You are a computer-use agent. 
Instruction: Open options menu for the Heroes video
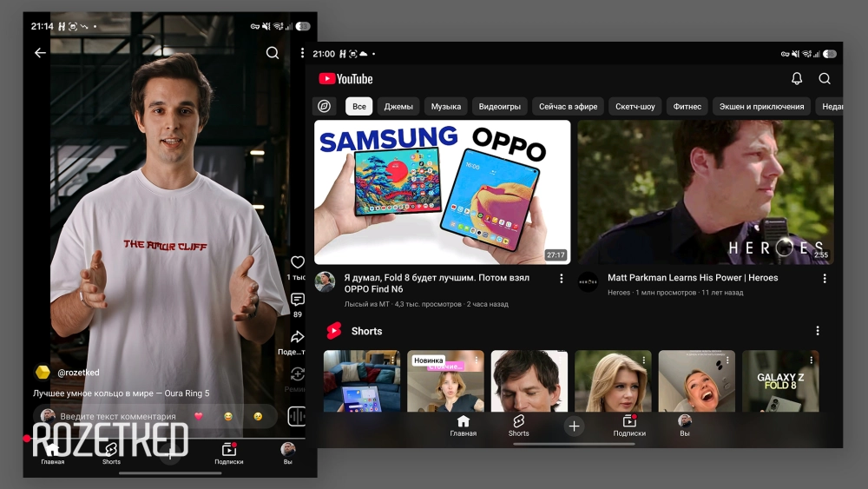point(825,279)
